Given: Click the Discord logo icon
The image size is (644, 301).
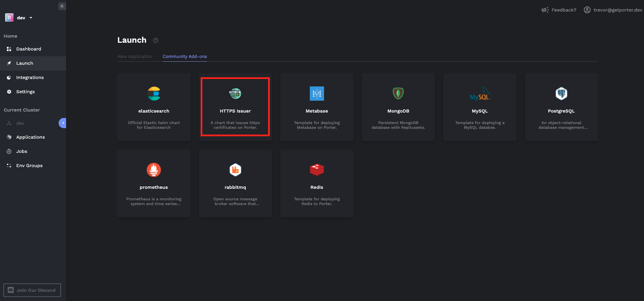Looking at the screenshot, I should 11,290.
